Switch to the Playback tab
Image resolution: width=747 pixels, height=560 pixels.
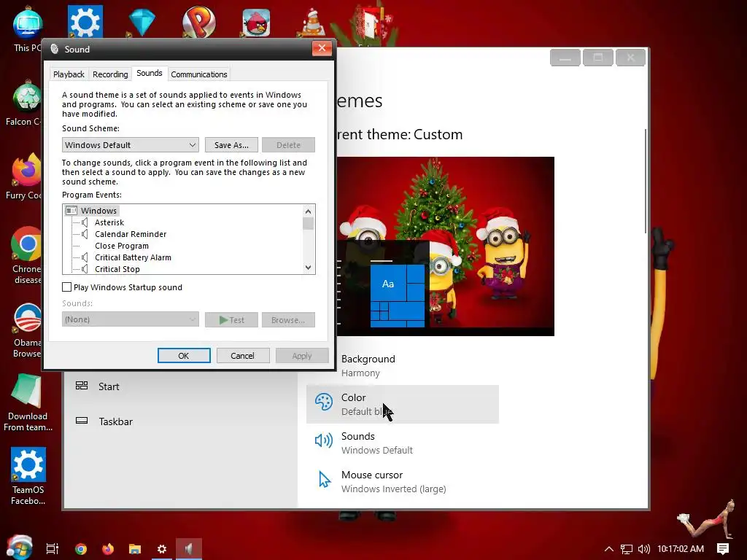click(69, 74)
